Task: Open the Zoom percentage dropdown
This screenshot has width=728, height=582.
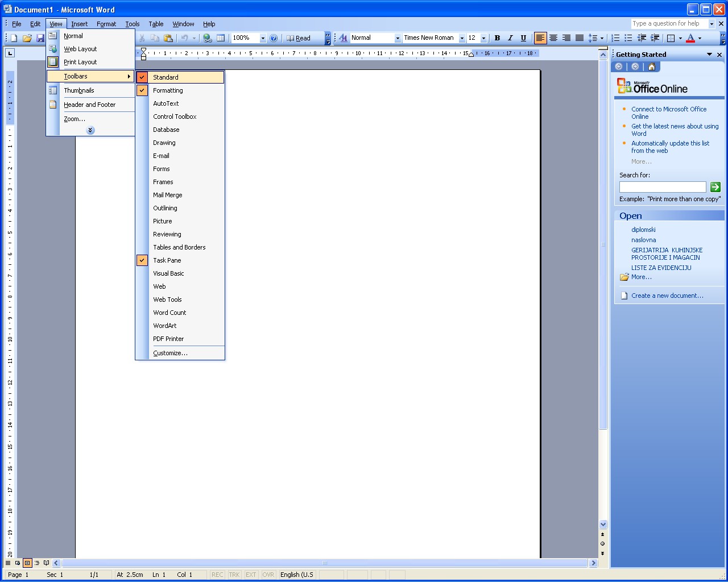Action: 263,38
